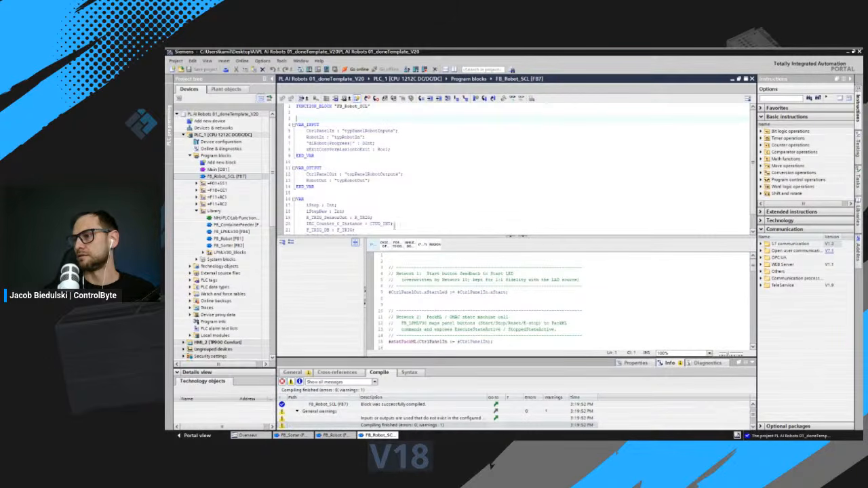Open the Show all messages dropdown
This screenshot has width=868, height=488.
[374, 382]
